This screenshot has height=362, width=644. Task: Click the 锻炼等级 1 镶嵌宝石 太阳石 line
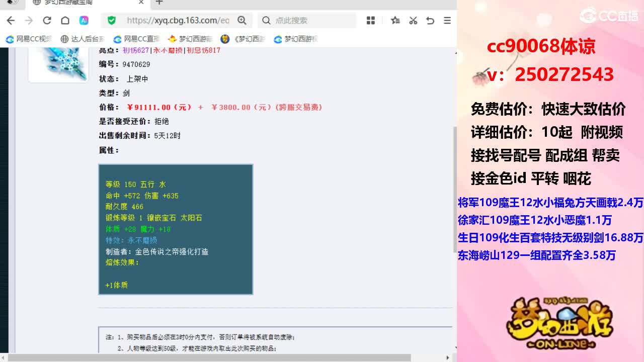pos(153,218)
